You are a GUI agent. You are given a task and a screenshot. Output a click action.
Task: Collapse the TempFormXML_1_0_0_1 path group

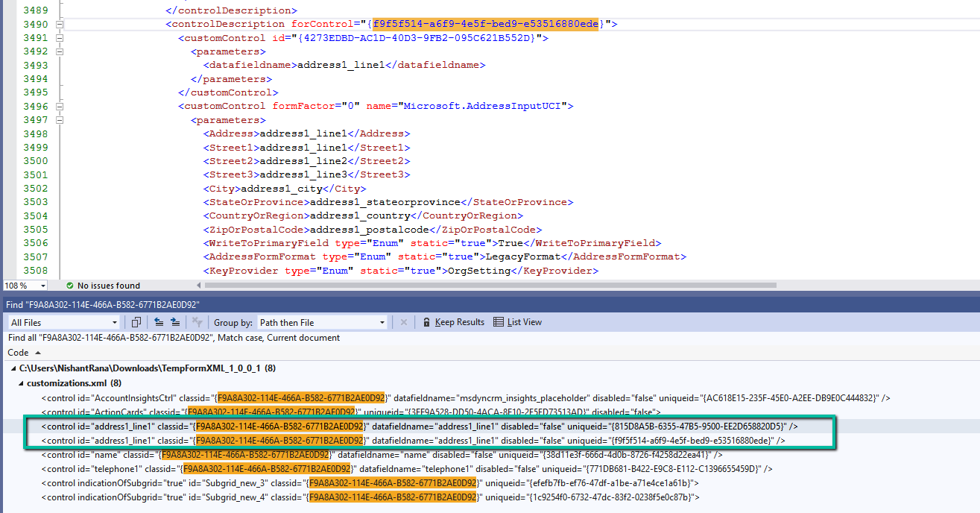tap(13, 368)
